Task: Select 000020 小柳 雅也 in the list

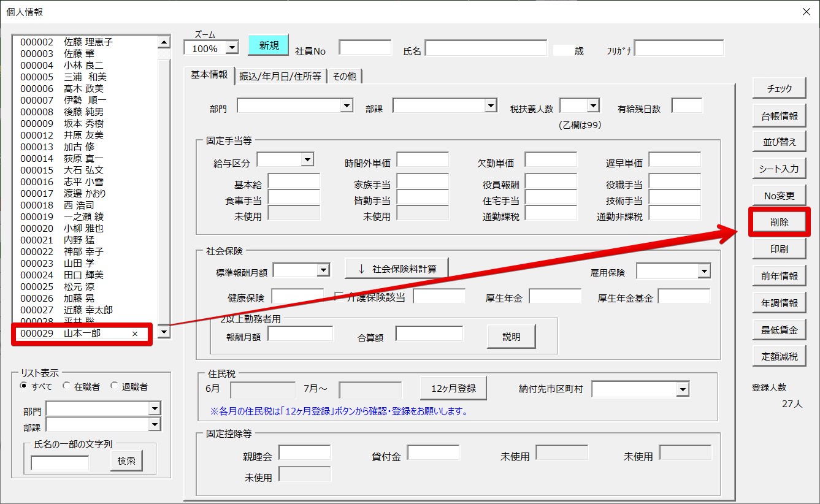Action: (x=85, y=228)
